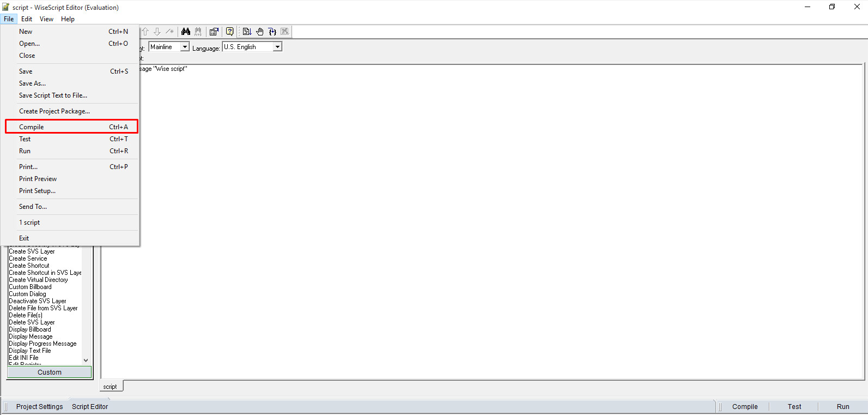Select Display Message action
The height and width of the screenshot is (415, 868).
tap(31, 336)
